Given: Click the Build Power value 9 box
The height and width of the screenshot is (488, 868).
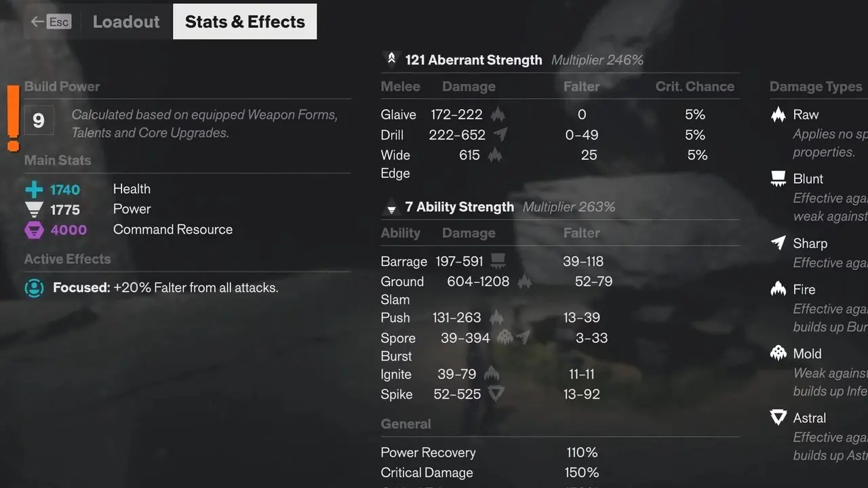Looking at the screenshot, I should coord(39,121).
